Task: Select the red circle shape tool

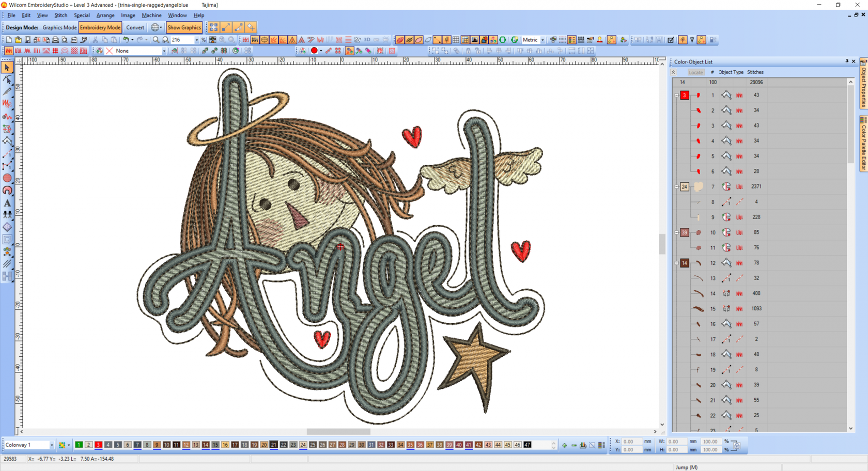Action: pyautogui.click(x=7, y=178)
